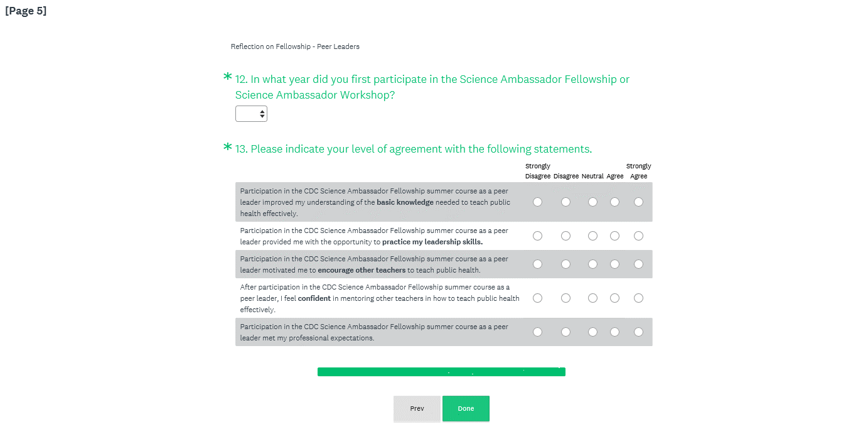The height and width of the screenshot is (429, 868).
Task: Select Agree for encourage other teachers statement
Action: [x=614, y=264]
